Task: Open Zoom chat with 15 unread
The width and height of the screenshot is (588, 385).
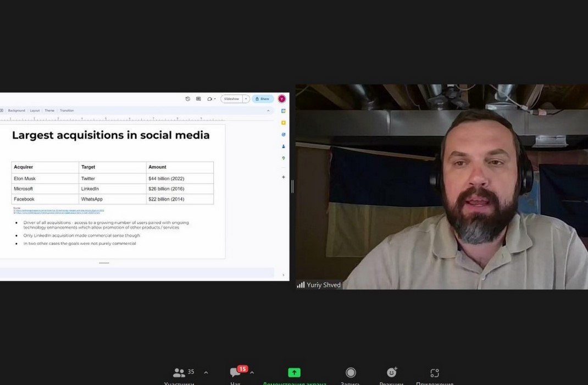Action: coord(236,374)
